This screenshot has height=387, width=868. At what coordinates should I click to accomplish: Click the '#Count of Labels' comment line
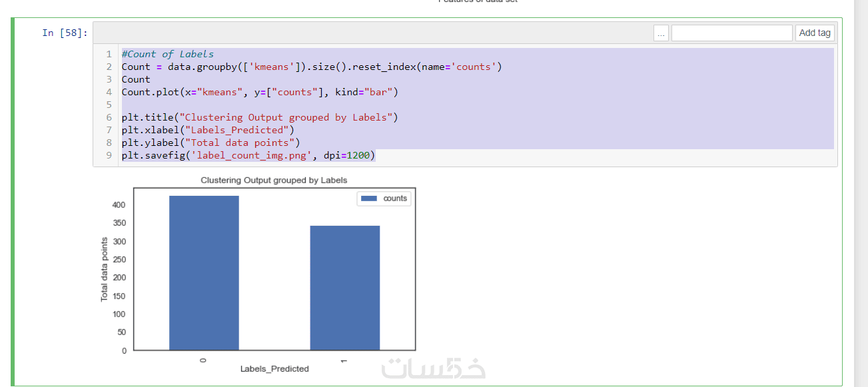pos(168,54)
